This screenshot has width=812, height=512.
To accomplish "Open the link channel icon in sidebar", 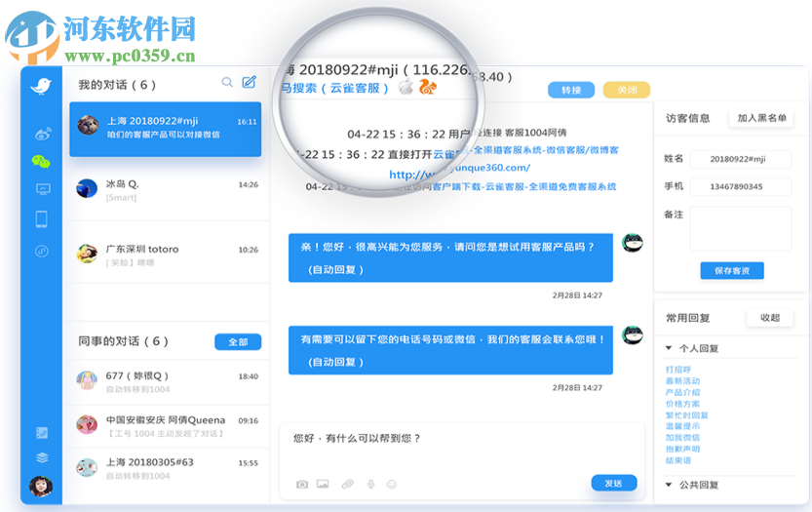I will pos(41,252).
